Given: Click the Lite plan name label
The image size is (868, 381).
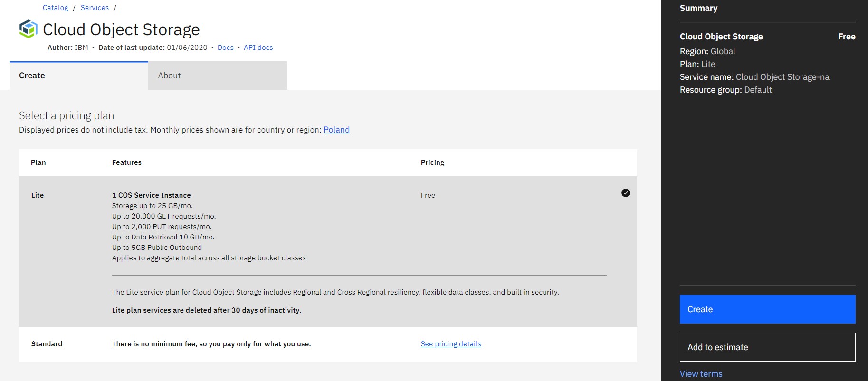Looking at the screenshot, I should [38, 195].
